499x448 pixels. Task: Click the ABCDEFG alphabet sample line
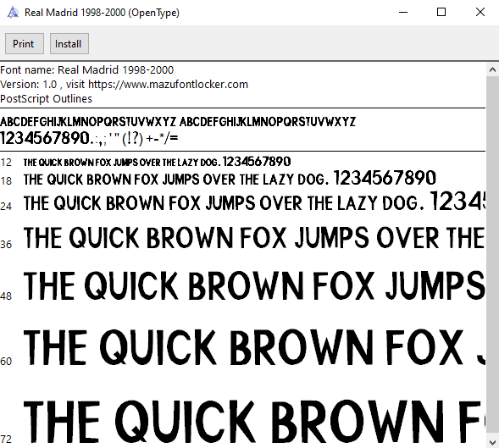178,122
